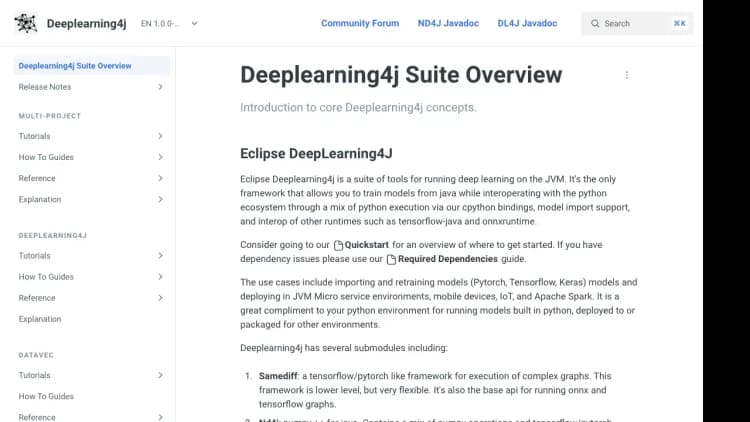The image size is (750, 422).
Task: Click the Quickstart page document icon
Action: point(338,245)
